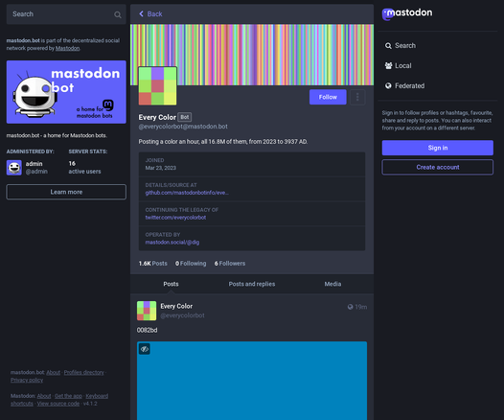Click the Local timeline people icon
This screenshot has height=420, width=504.
(x=388, y=65)
